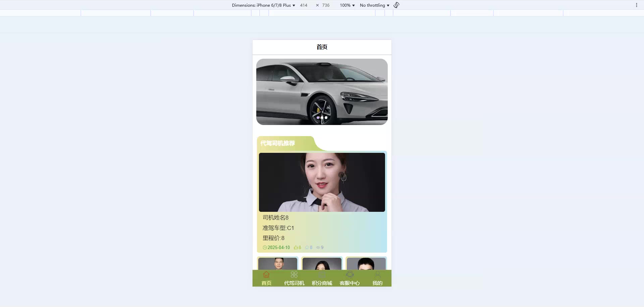Click the clock icon beside 2025-04-10
The height and width of the screenshot is (307, 644).
tap(265, 248)
